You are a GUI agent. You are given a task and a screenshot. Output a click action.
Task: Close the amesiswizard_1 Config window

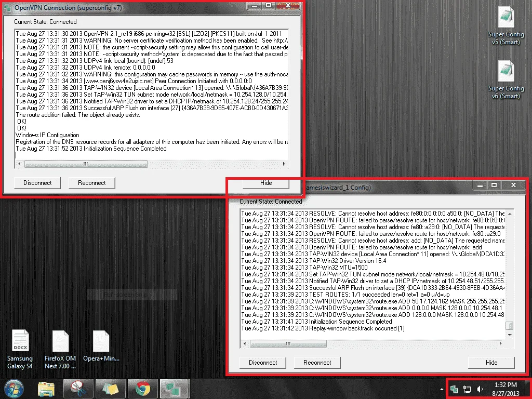tap(513, 185)
